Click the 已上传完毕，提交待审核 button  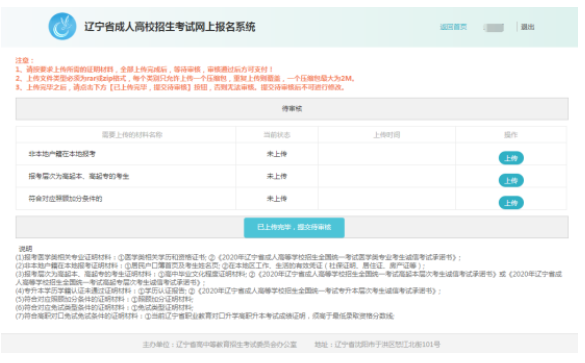click(x=294, y=227)
